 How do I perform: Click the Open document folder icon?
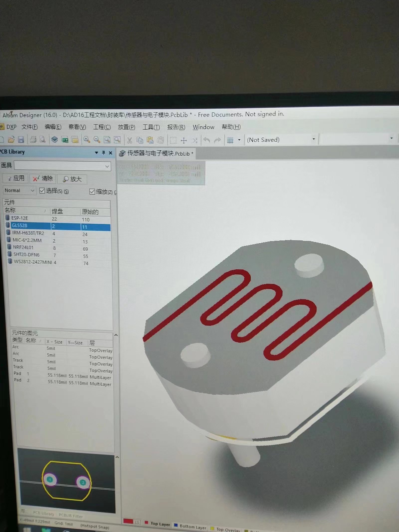pyautogui.click(x=11, y=139)
